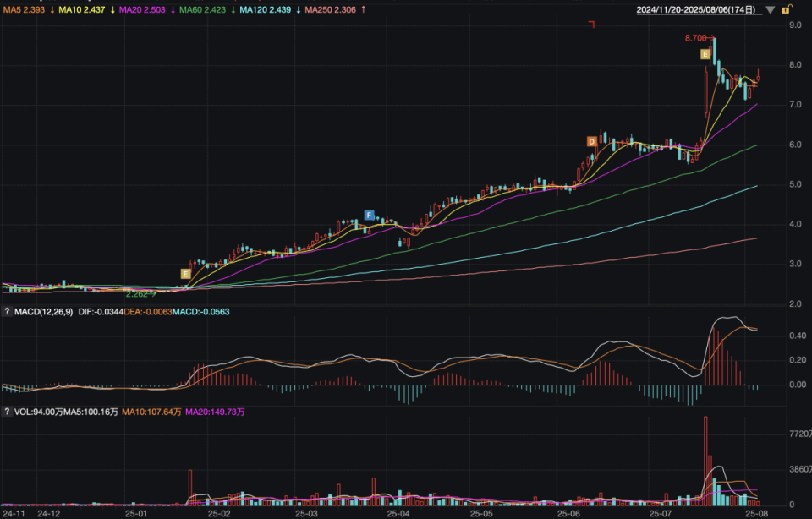Screen dimensions: 812x519
Task: Click the volume MA20:149.73万 label
Action: [215, 412]
